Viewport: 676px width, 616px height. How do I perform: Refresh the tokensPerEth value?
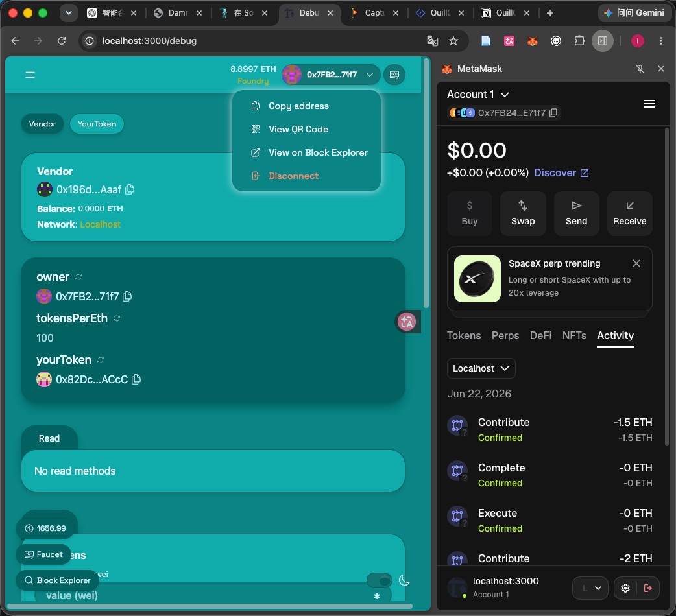coord(117,318)
